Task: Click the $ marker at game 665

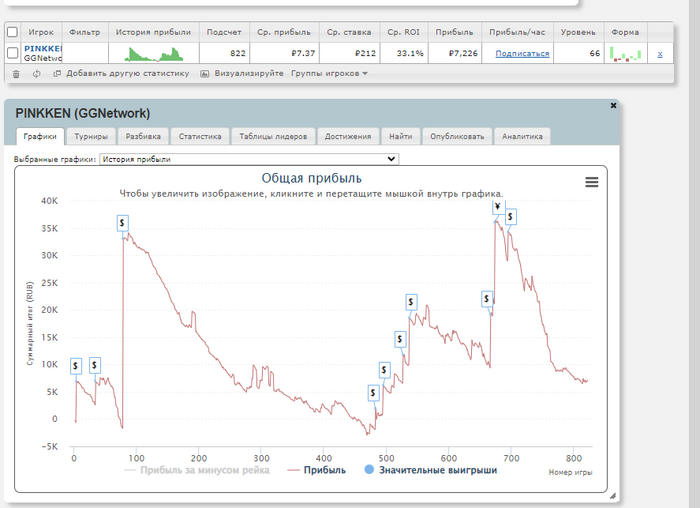Action: pyautogui.click(x=487, y=299)
